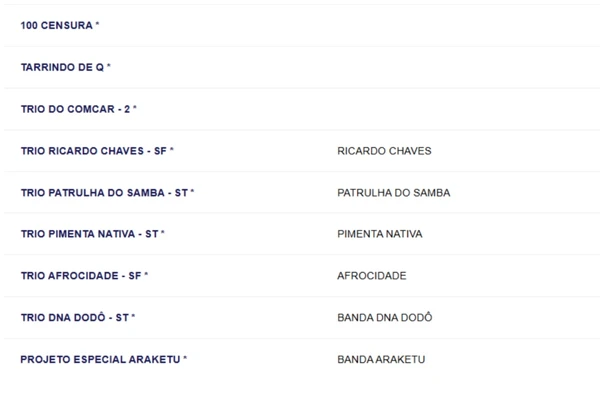
Task: Click the BANDA DNA DODÔ artist name
Action: tap(385, 318)
